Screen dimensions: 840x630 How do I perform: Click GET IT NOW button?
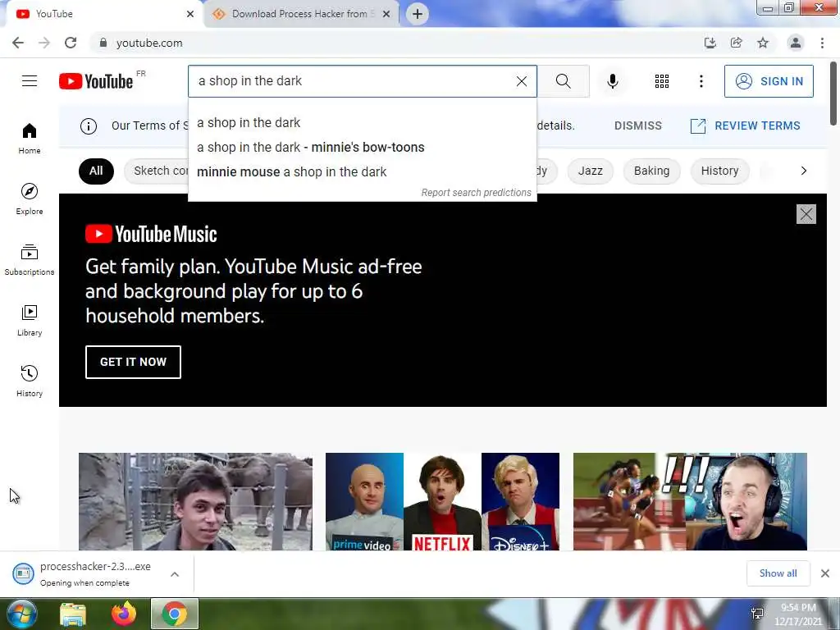click(x=133, y=362)
